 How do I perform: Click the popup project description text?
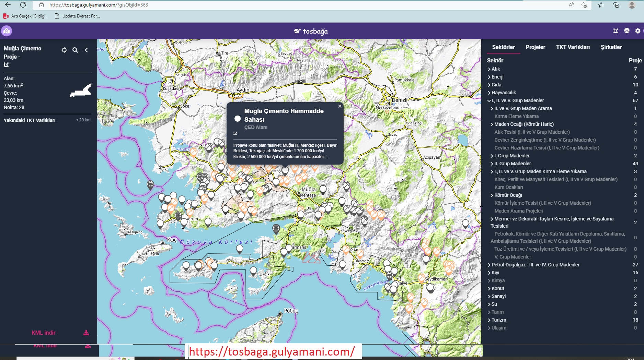click(x=285, y=151)
